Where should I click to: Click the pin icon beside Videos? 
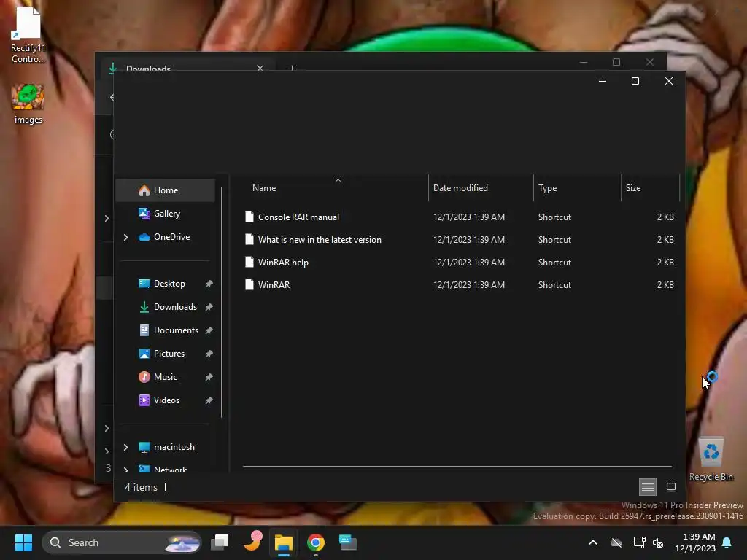coord(209,400)
